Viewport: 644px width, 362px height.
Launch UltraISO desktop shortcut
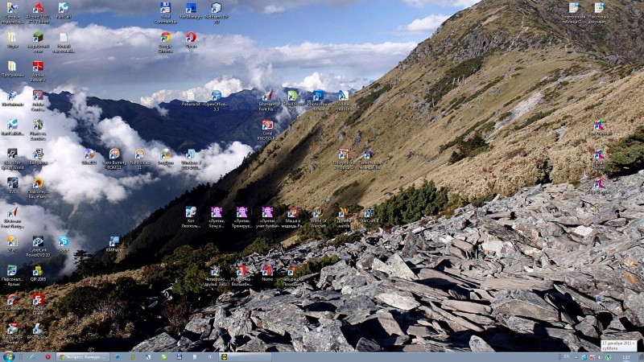[x=89, y=154]
